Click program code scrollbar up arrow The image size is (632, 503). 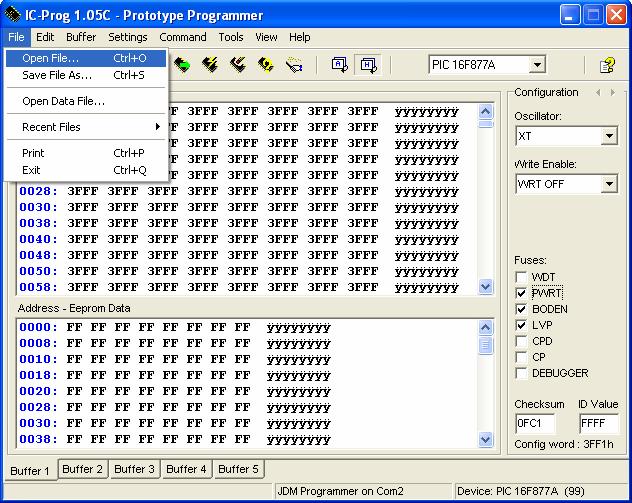(486, 112)
